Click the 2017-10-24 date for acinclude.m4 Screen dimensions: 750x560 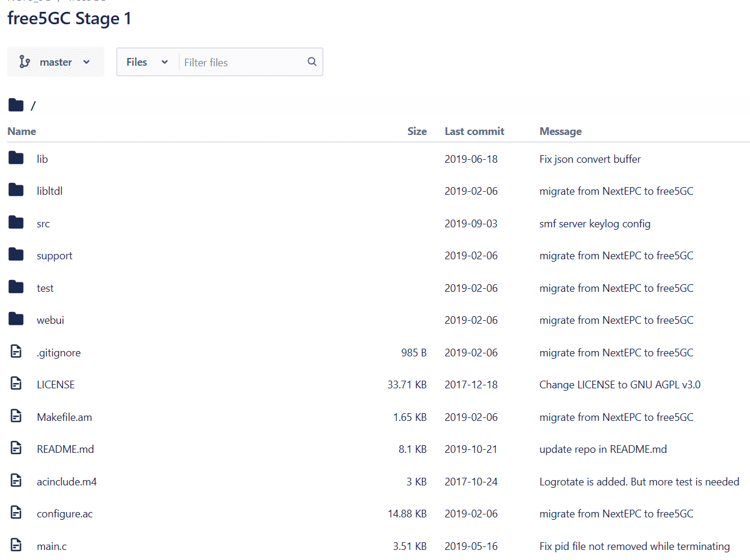point(471,482)
